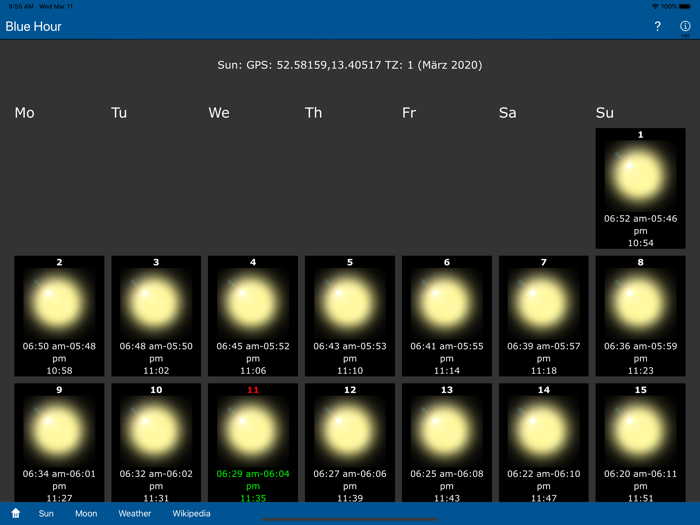Viewport: 700px width, 525px height.
Task: Select the sun image for day 3
Action: tap(156, 304)
